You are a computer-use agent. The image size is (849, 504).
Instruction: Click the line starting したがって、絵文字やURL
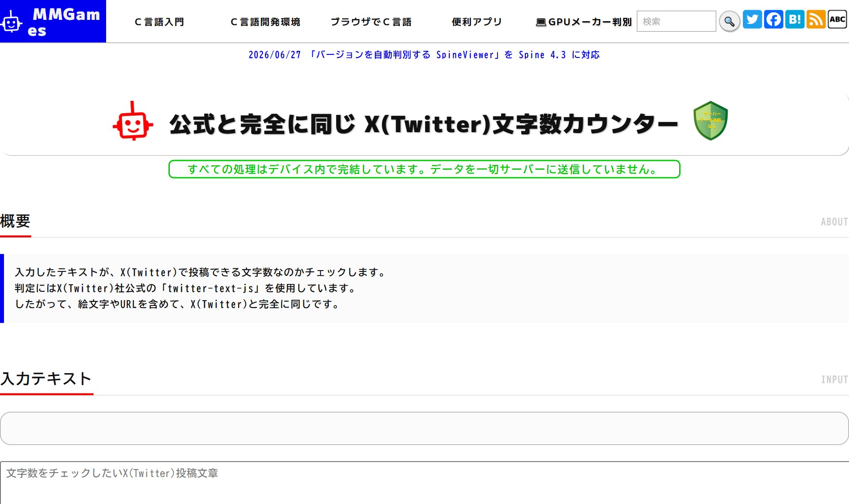(x=177, y=304)
